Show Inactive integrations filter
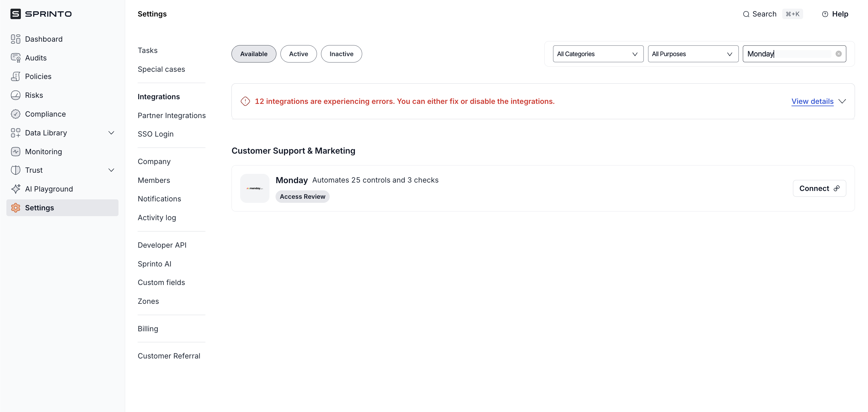Image resolution: width=868 pixels, height=412 pixels. [x=341, y=54]
